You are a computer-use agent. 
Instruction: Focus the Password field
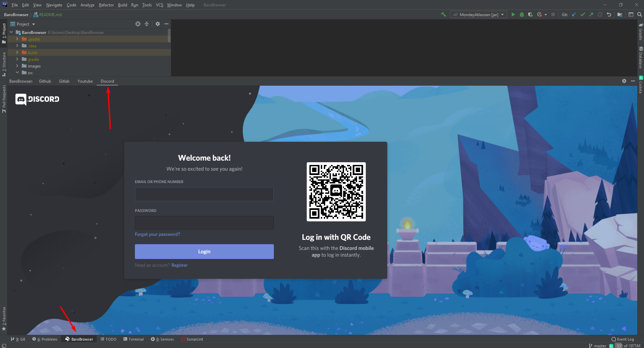204,223
